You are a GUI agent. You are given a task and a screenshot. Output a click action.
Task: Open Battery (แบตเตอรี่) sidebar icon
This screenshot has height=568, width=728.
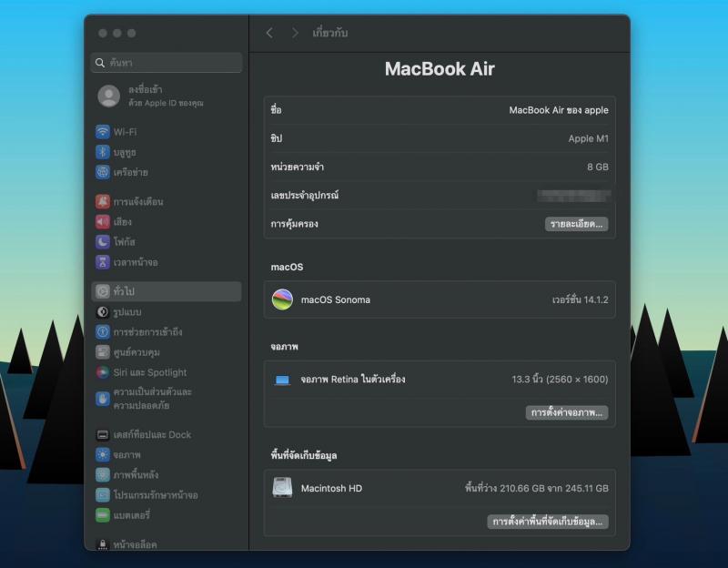[103, 514]
